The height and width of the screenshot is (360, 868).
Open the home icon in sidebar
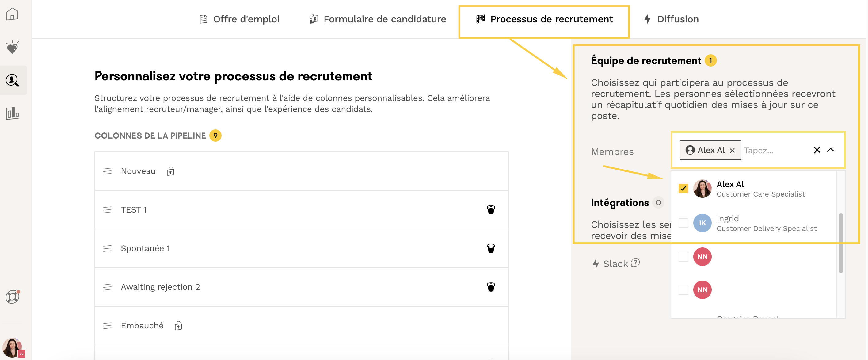[13, 14]
